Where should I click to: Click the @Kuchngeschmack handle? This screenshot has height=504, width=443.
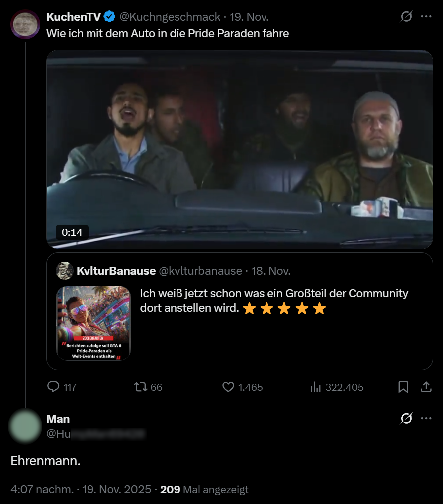click(x=170, y=17)
